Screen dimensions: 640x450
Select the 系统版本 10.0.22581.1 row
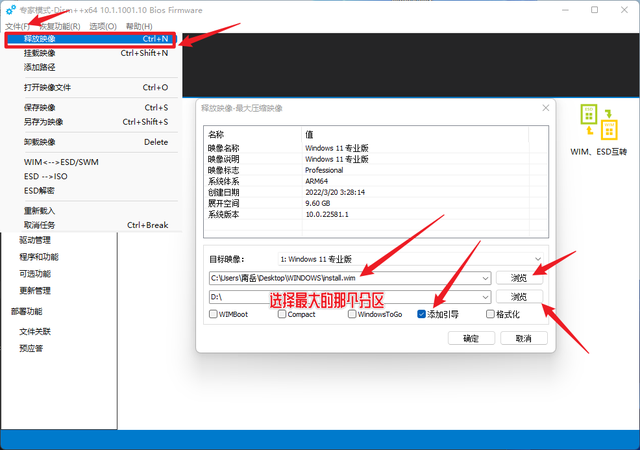(376, 214)
